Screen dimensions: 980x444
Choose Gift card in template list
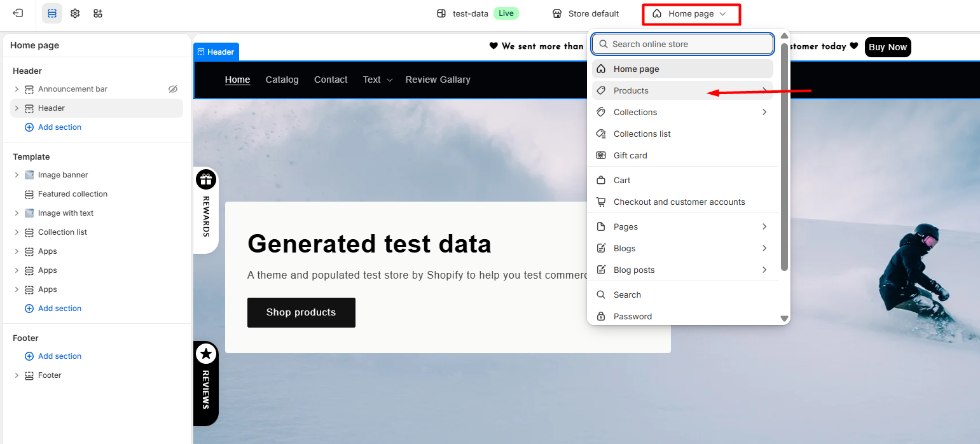[x=630, y=155]
